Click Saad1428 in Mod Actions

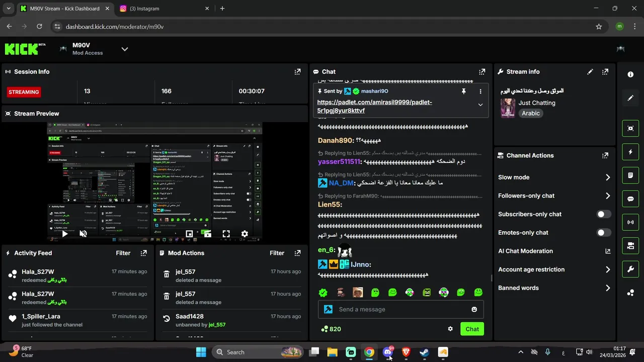190,316
